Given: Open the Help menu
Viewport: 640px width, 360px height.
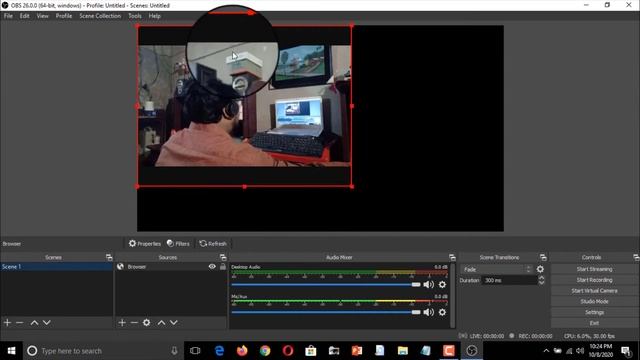Looking at the screenshot, I should pyautogui.click(x=154, y=16).
